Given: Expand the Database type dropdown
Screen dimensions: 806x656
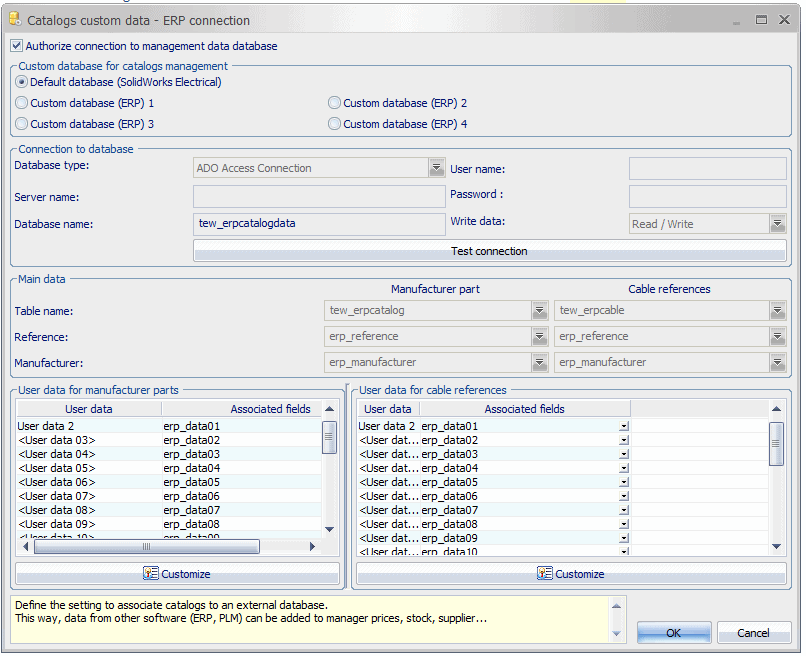Looking at the screenshot, I should [436, 168].
